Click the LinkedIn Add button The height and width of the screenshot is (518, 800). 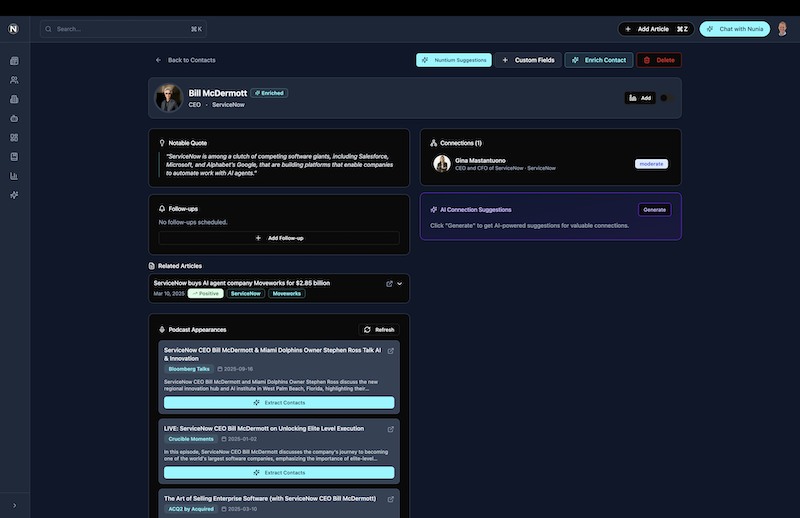point(640,98)
